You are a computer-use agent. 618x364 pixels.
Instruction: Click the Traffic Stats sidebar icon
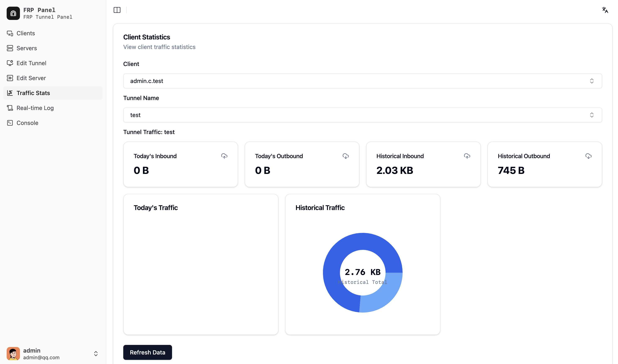click(x=10, y=93)
